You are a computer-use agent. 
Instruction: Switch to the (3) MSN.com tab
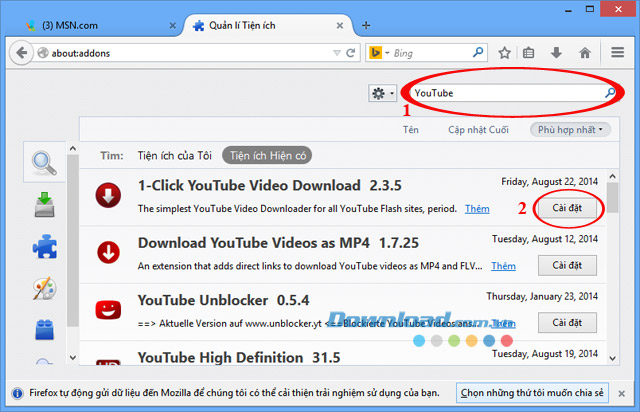tap(97, 25)
